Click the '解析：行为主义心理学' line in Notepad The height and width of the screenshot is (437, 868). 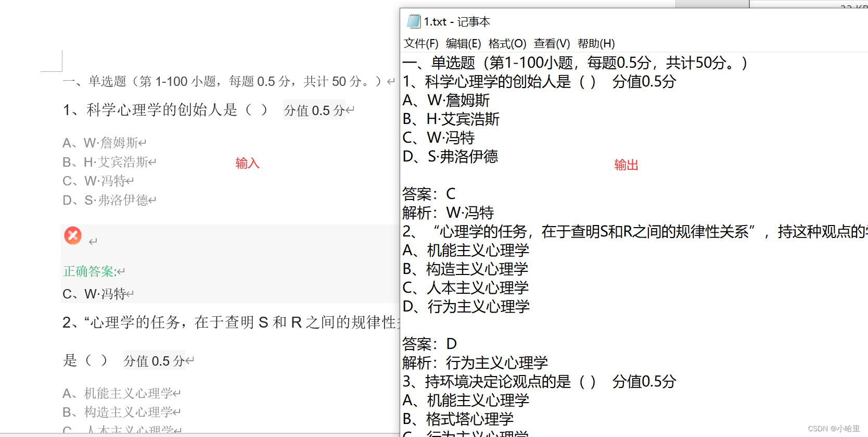pos(475,363)
